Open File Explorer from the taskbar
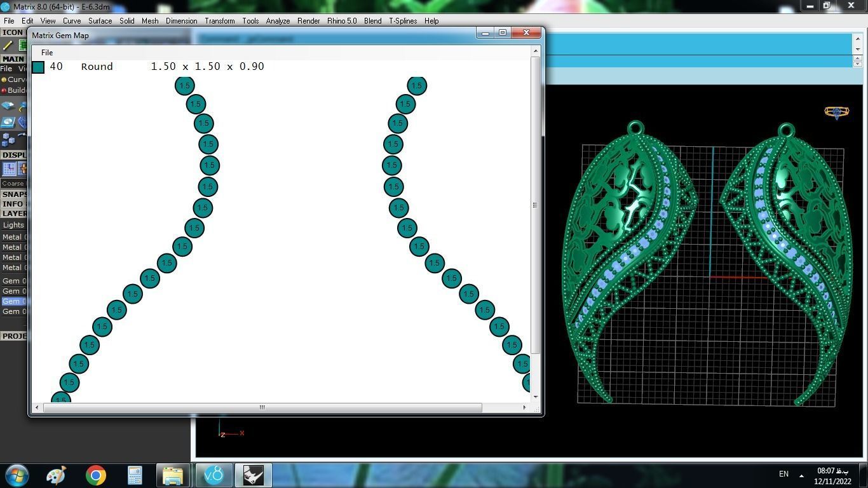Screen dimensions: 868x488 point(173,475)
